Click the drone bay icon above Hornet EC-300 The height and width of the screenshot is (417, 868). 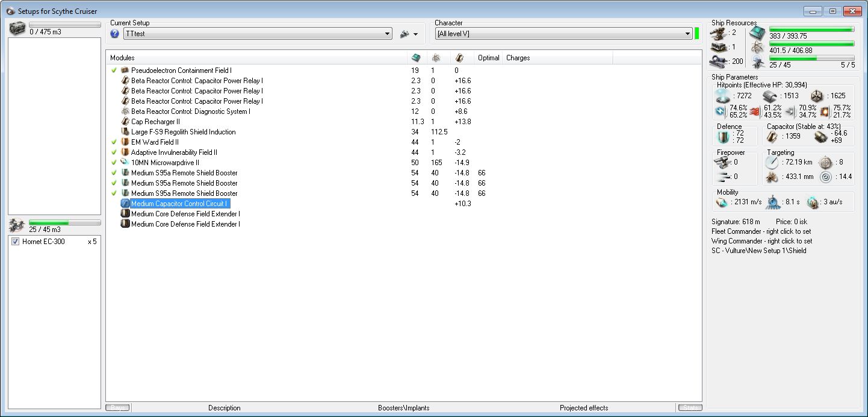point(17,226)
